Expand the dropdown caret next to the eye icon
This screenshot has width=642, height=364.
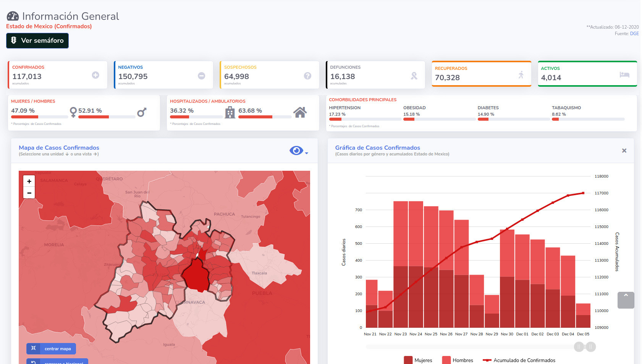pos(307,153)
